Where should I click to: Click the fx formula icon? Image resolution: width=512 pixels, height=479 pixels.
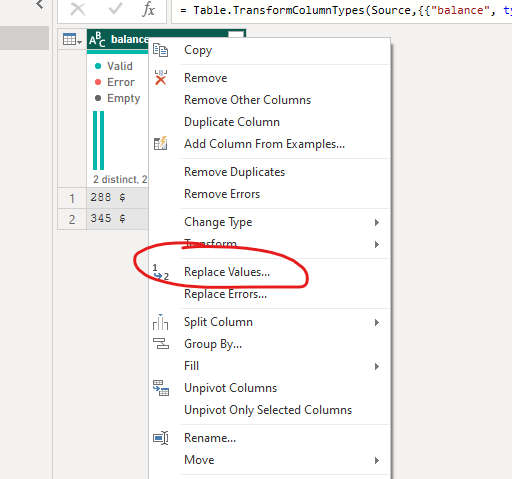[x=148, y=10]
